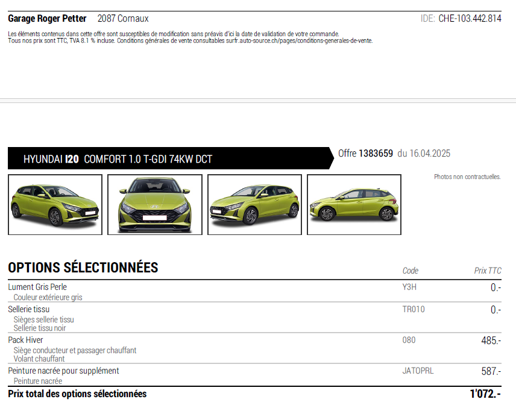Screen dimensions: 516x420
Task: Click the Pack Hiver price 485.-
Action: [x=491, y=341]
